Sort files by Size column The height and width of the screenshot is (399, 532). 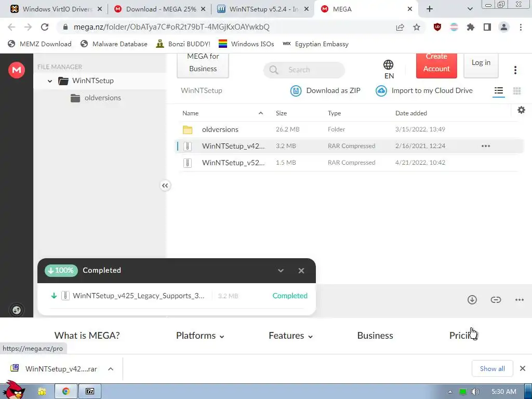pos(281,113)
